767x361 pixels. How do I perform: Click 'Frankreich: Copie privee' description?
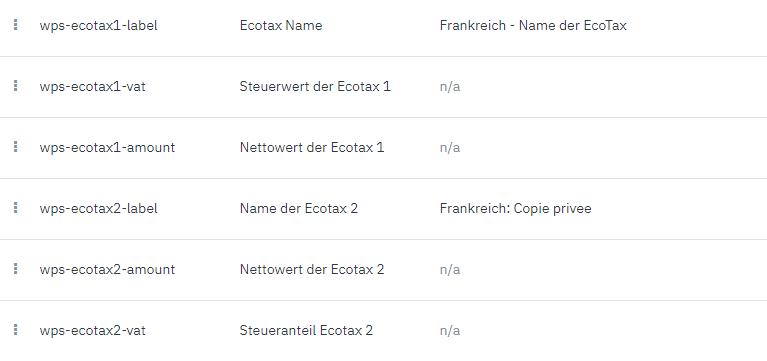click(x=516, y=208)
